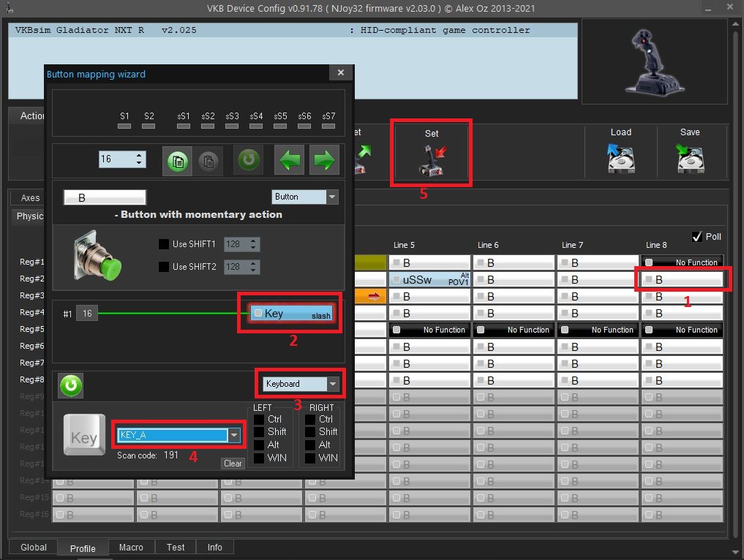The height and width of the screenshot is (560, 744).
Task: Check LEFT Shift modifier
Action: [x=259, y=431]
